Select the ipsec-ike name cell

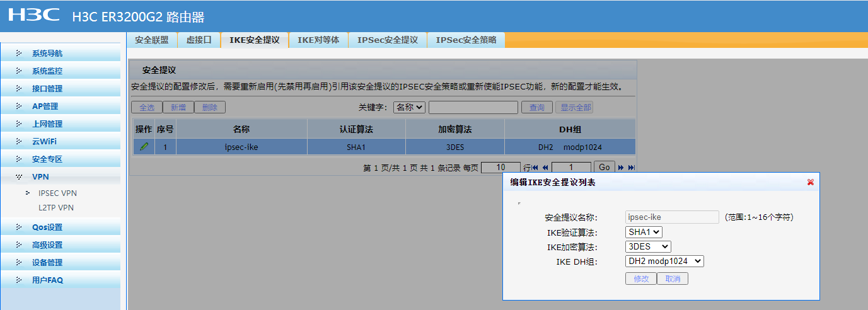[x=241, y=147]
